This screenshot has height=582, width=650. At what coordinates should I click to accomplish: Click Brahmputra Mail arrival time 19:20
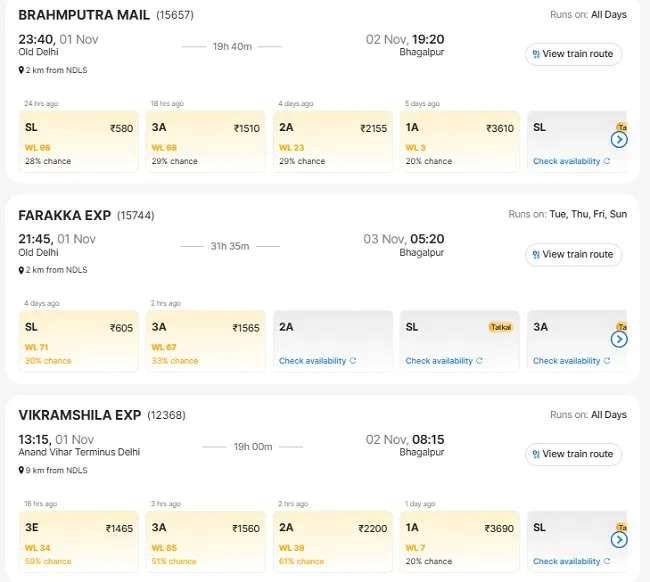tap(428, 39)
